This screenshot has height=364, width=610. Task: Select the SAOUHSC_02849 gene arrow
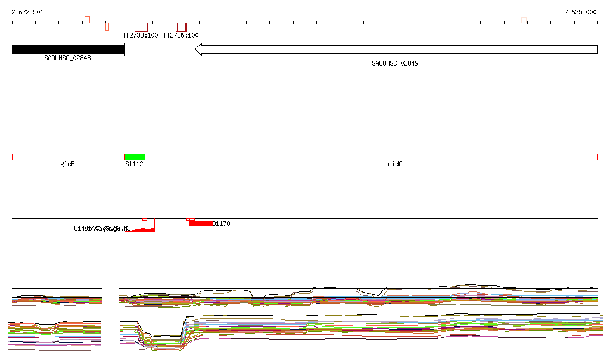tap(396, 49)
